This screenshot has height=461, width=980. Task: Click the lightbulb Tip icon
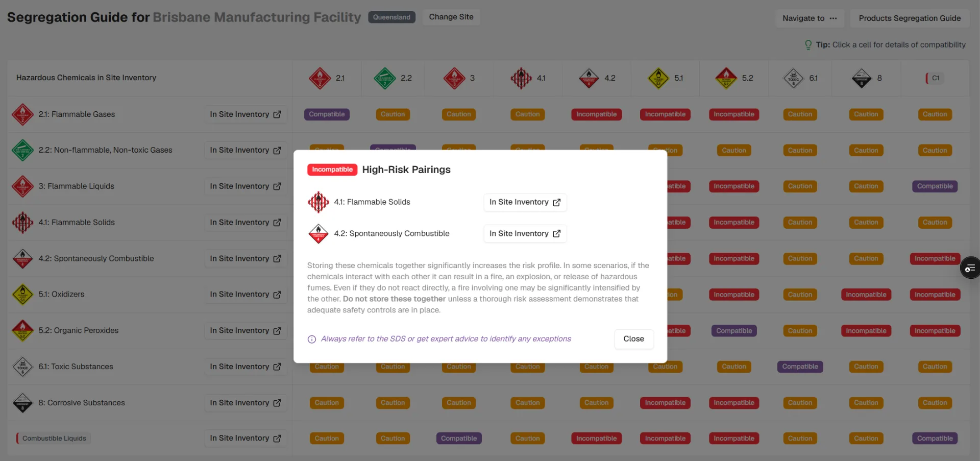point(808,45)
